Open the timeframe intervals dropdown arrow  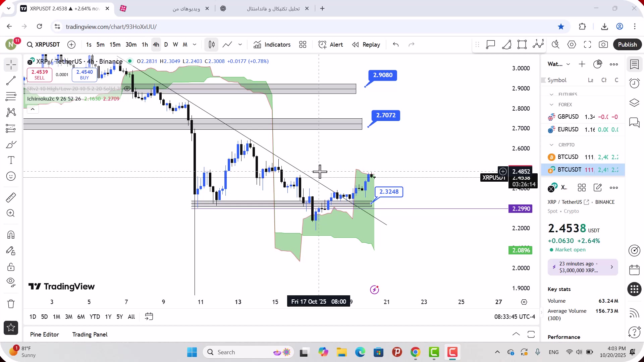195,45
